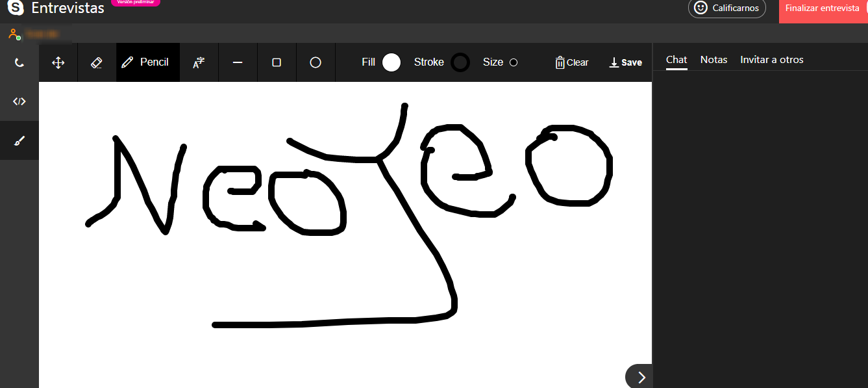Click the Skype logo icon
Screen dimensions: 868x388
click(15, 8)
